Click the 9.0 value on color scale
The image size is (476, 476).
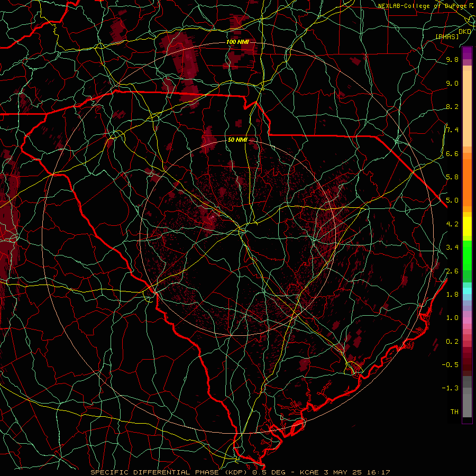click(452, 83)
